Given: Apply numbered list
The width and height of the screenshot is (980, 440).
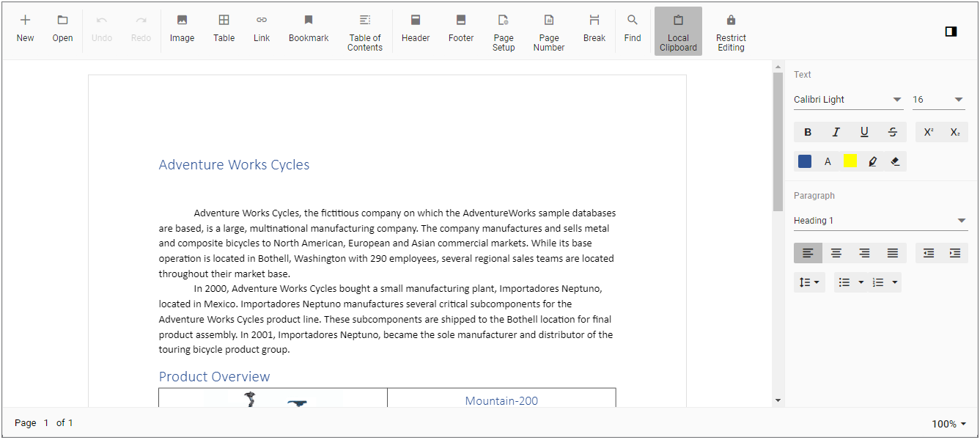Looking at the screenshot, I should [878, 282].
